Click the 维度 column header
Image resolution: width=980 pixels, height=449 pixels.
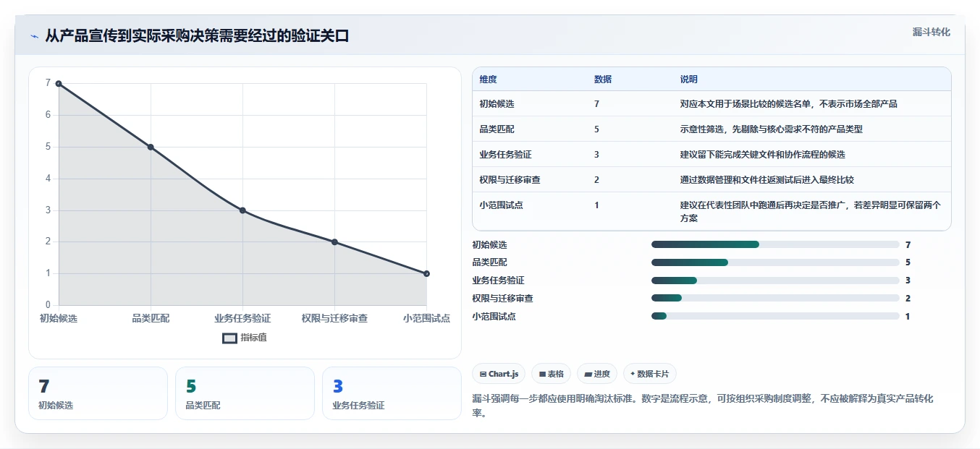tap(488, 80)
